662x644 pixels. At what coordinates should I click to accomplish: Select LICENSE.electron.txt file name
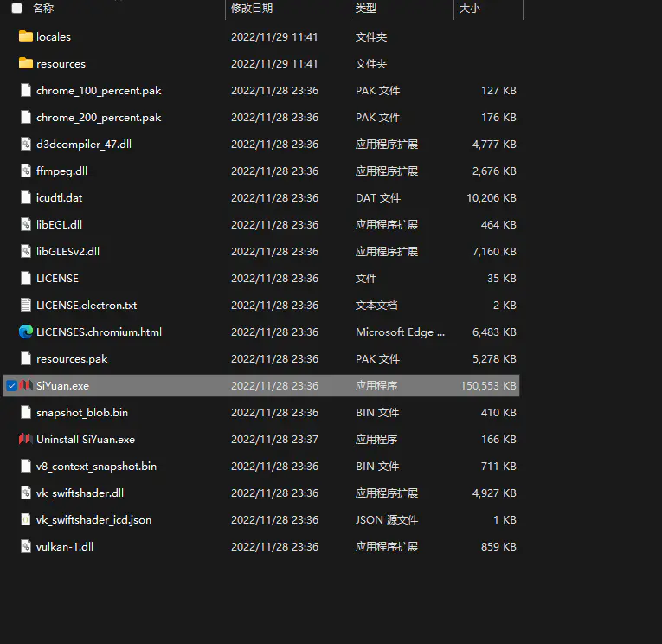click(87, 306)
